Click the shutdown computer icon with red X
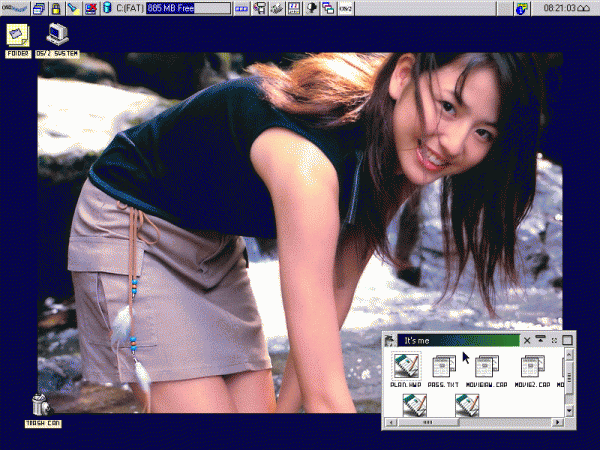Viewport: 600px width, 450px height. 91,8
